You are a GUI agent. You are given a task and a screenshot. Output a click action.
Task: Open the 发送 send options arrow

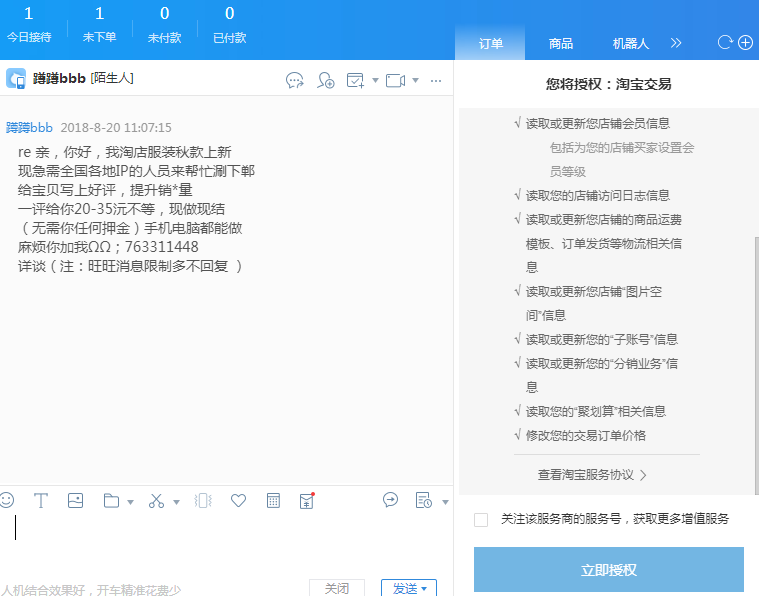coord(425,588)
